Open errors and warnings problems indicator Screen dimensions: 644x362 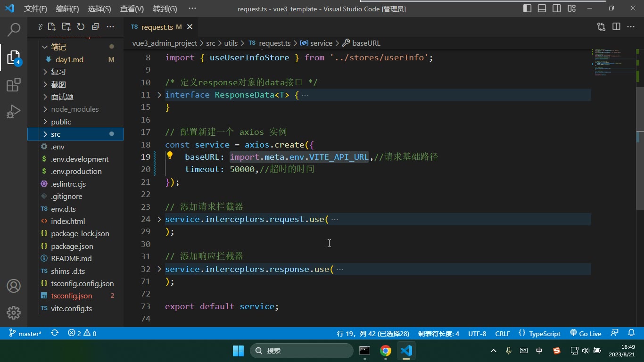[82, 333]
